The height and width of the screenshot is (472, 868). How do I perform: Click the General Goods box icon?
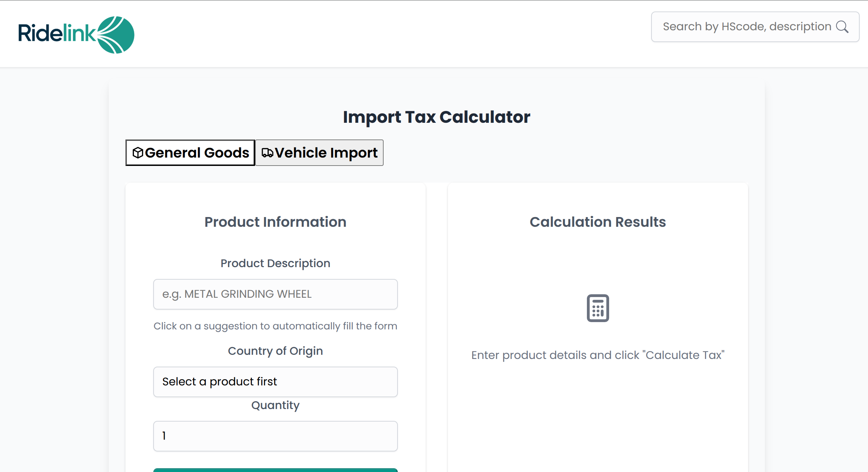pyautogui.click(x=138, y=152)
